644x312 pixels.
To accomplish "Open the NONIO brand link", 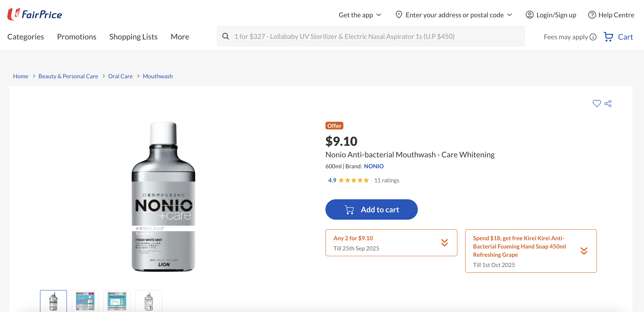I will click(x=374, y=166).
